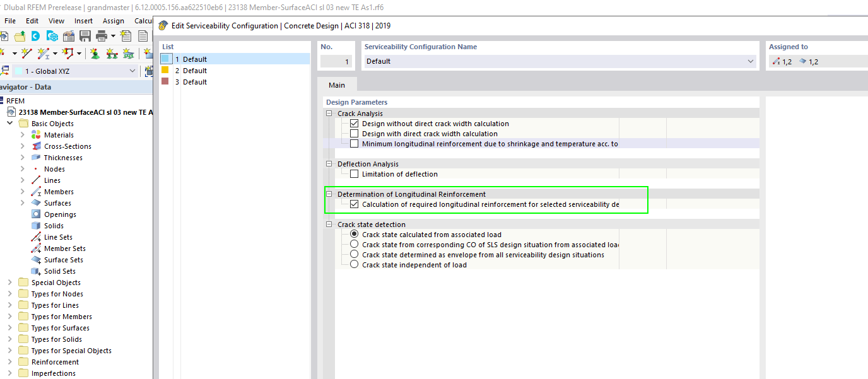Save the model with the floppy disk icon
Screen dimensions: 868x379
click(85, 36)
